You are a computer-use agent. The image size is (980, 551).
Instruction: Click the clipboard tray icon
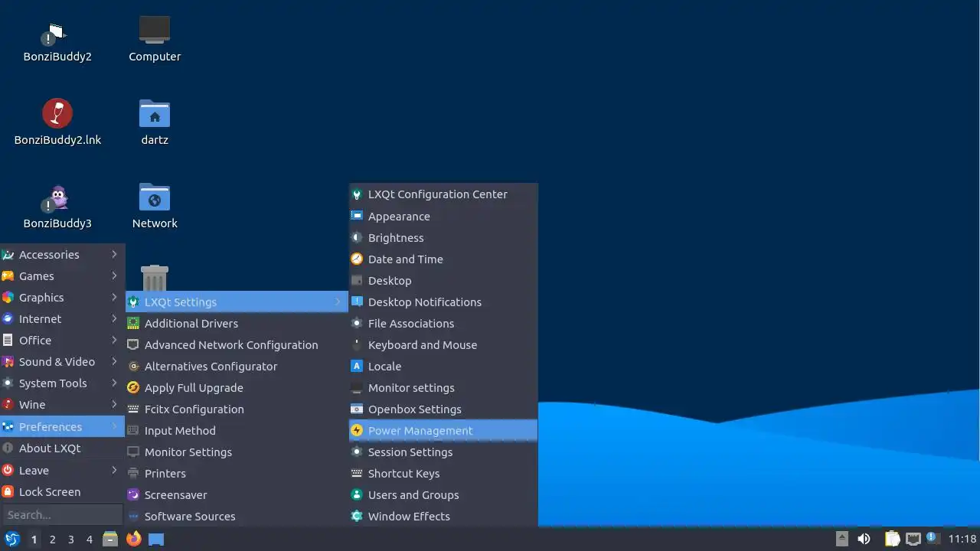(892, 539)
